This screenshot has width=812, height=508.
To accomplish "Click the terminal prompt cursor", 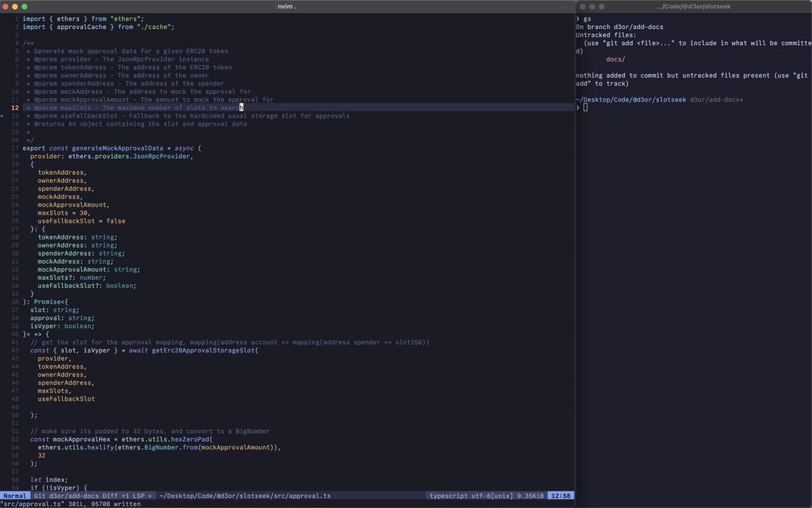I will tap(586, 107).
